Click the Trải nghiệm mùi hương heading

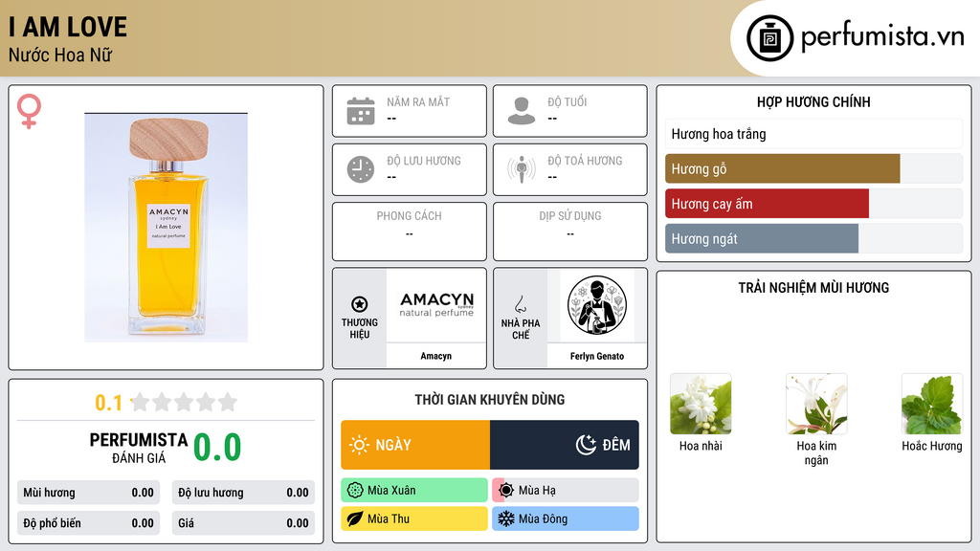(813, 288)
